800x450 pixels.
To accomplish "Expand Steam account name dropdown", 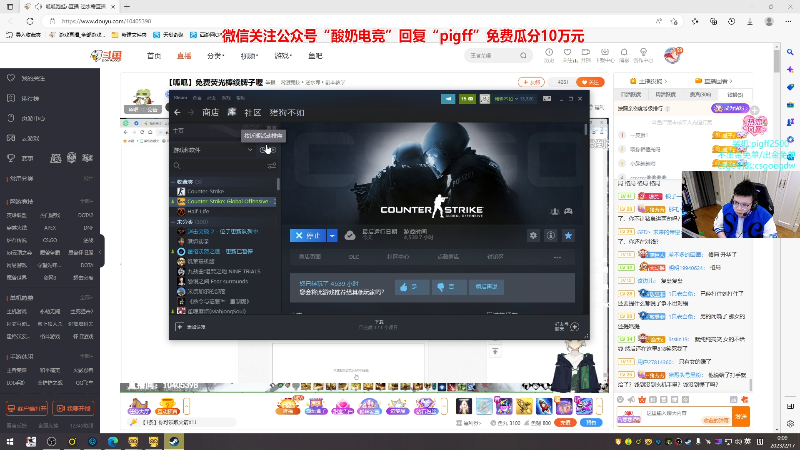I will pyautogui.click(x=514, y=98).
